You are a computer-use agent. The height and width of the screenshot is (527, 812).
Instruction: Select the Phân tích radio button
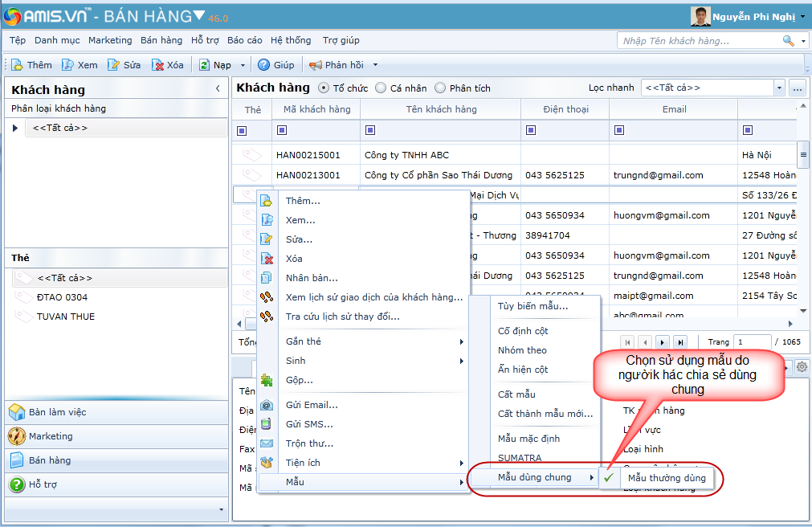pos(440,88)
